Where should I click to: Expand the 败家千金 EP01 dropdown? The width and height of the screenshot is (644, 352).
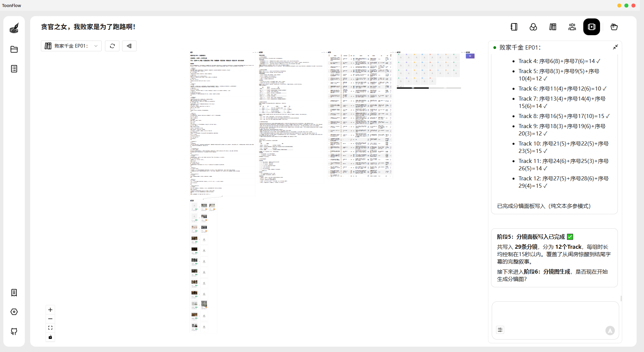71,46
